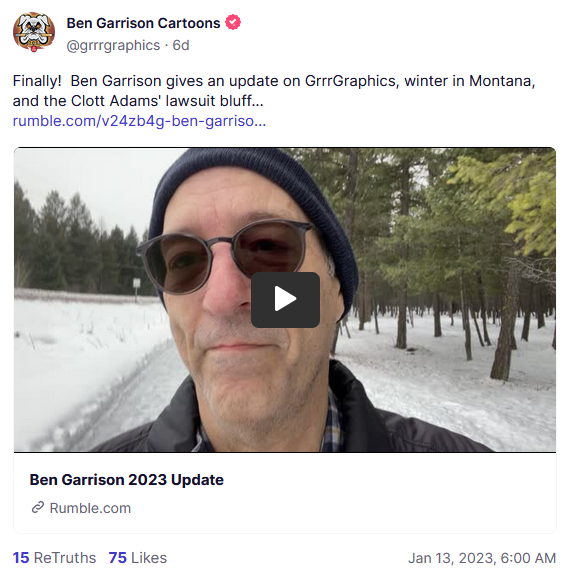Open the Jan 13, 2023, 6:00 AM timestamp

482,558
